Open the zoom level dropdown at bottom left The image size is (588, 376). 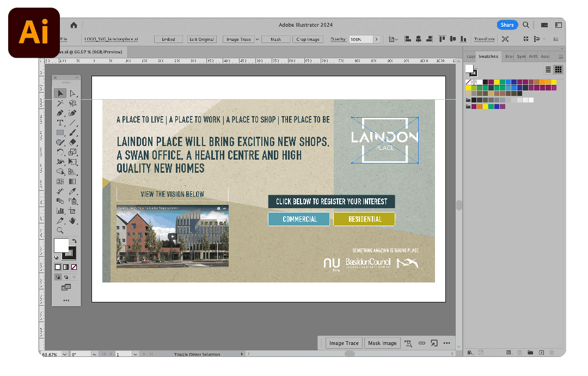(65, 354)
